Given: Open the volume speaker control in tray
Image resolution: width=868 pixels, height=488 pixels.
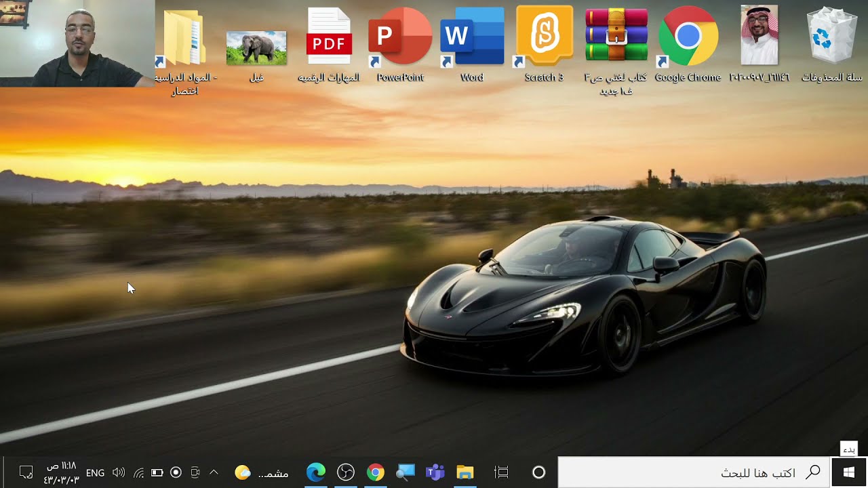Looking at the screenshot, I should pyautogui.click(x=119, y=472).
